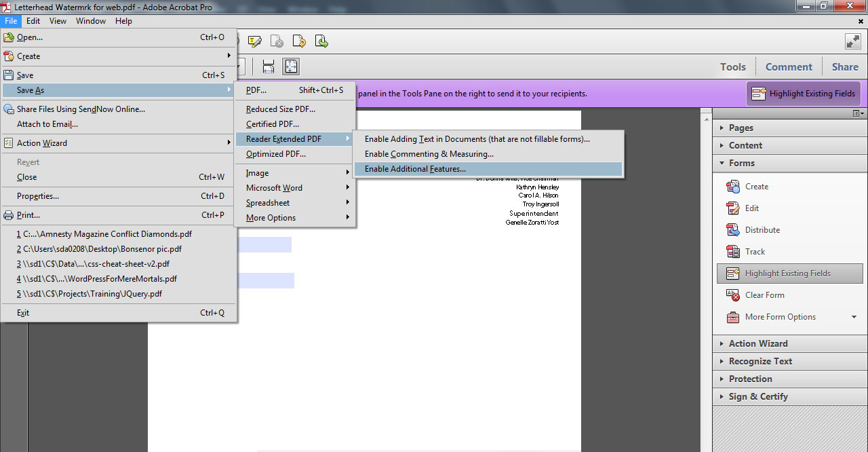This screenshot has width=868, height=452.
Task: Click the Rotate Page toolbar icon
Action: [300, 41]
